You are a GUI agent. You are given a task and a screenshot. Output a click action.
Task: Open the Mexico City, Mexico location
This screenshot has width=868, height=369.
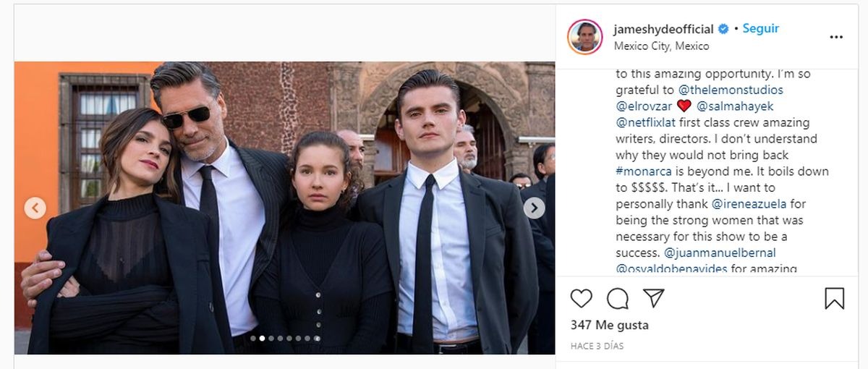coord(661,46)
